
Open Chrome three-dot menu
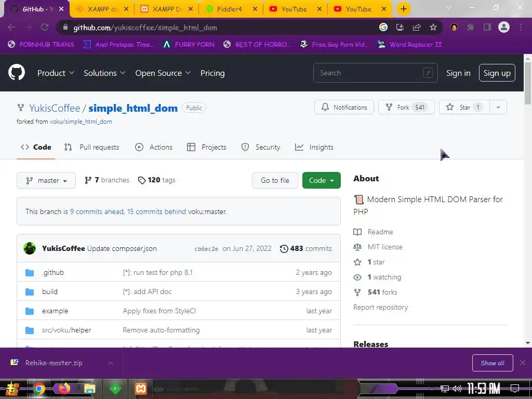(521, 27)
